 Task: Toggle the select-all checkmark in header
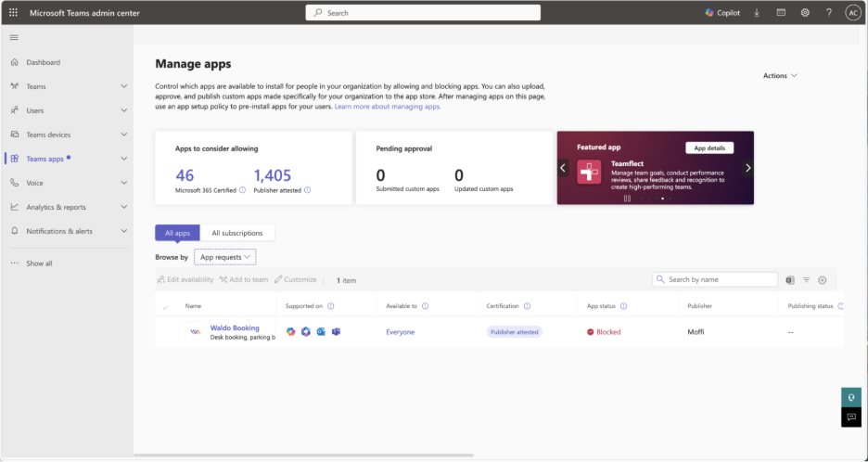pos(165,306)
